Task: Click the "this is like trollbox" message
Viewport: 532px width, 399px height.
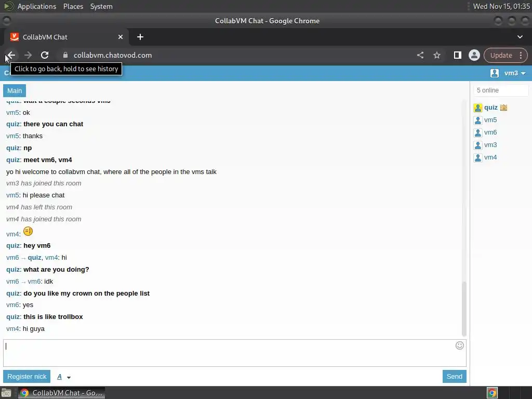Action: [x=54, y=317]
